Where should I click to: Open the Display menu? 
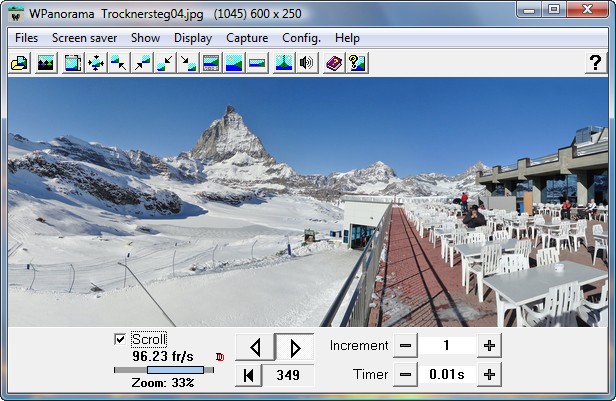pyautogui.click(x=193, y=38)
